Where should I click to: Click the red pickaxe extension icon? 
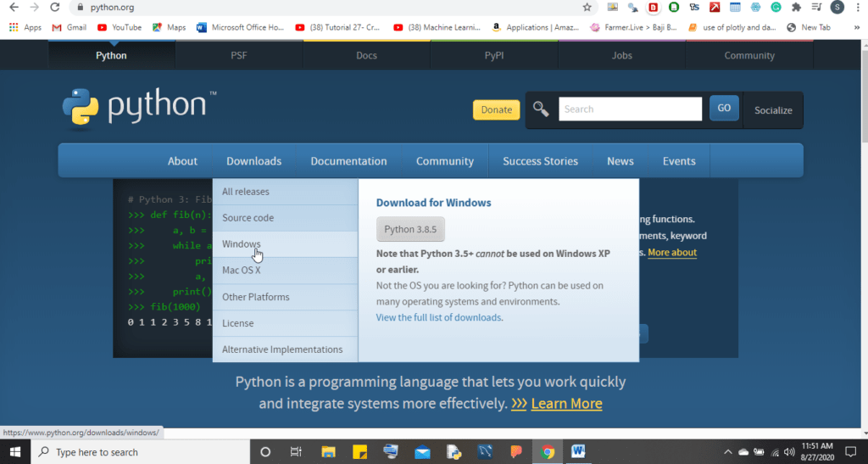click(715, 7)
